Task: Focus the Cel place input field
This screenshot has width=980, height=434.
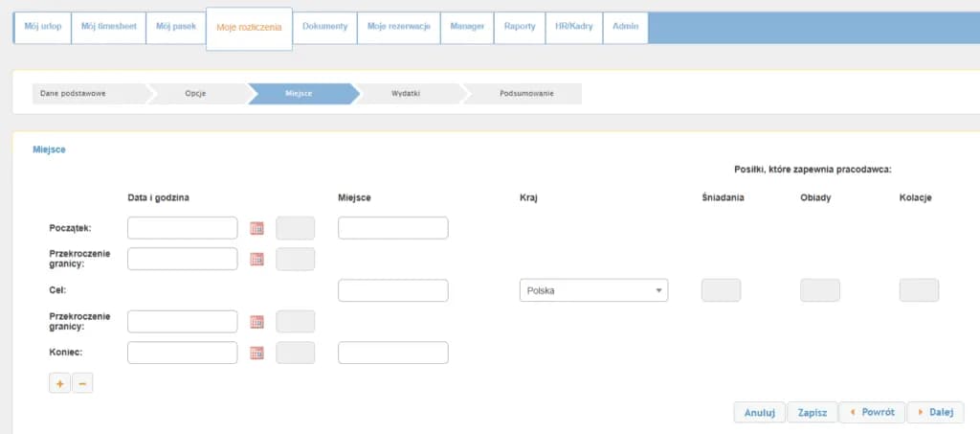Action: pyautogui.click(x=392, y=290)
